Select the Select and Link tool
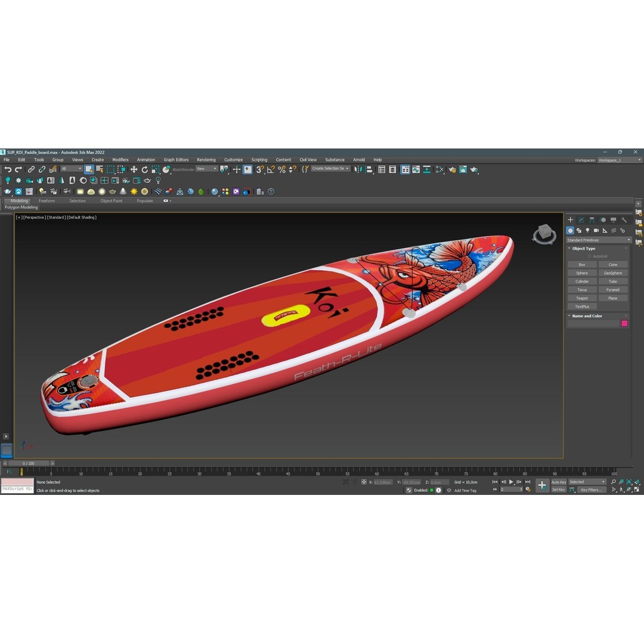 tap(31, 169)
